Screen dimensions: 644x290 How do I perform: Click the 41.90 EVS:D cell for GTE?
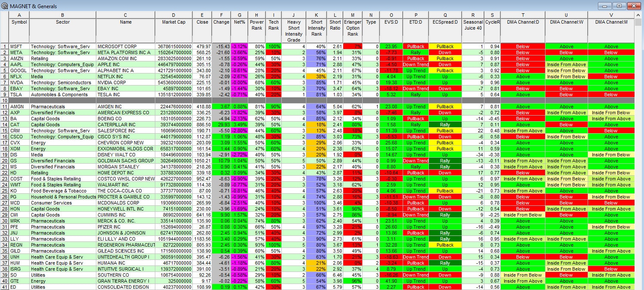coord(391,281)
